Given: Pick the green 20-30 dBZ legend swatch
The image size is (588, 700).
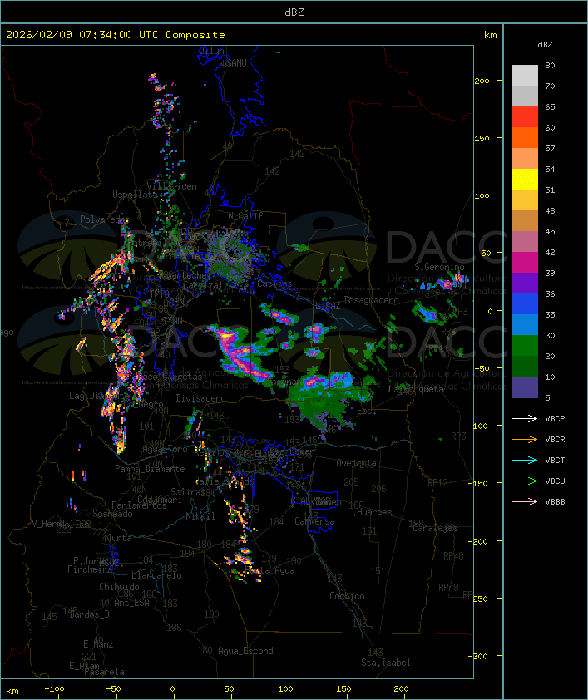Looking at the screenshot, I should click(525, 345).
